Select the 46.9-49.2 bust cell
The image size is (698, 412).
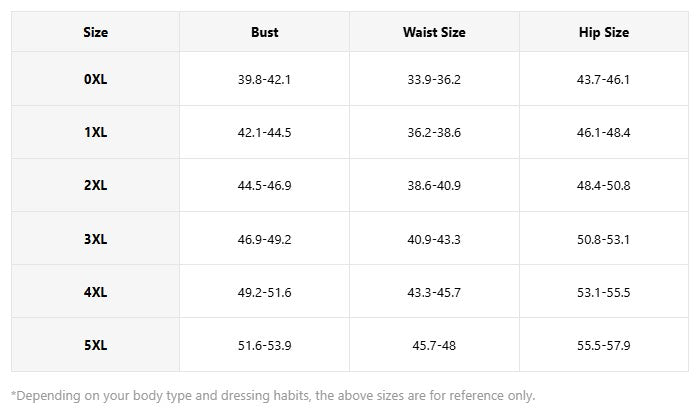coord(265,239)
